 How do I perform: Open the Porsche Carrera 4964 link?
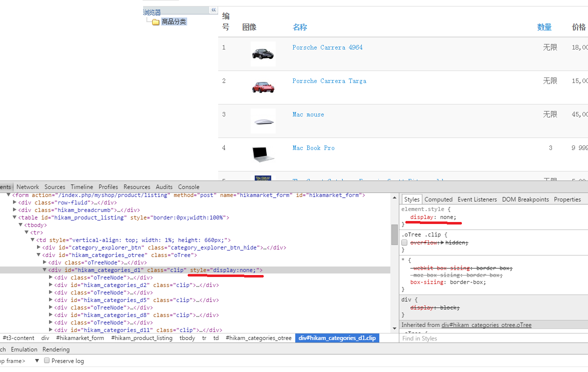click(x=327, y=47)
